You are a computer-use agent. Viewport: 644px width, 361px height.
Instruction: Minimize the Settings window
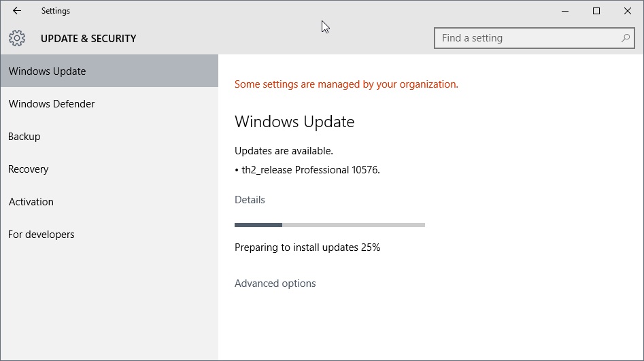565,11
